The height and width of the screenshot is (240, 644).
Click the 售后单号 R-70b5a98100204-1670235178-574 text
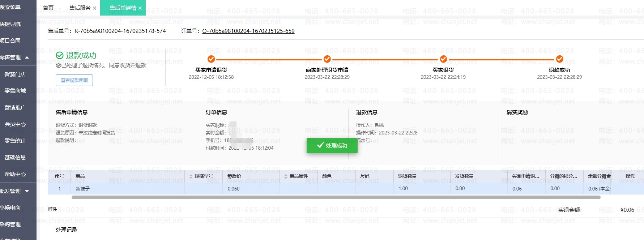click(107, 31)
